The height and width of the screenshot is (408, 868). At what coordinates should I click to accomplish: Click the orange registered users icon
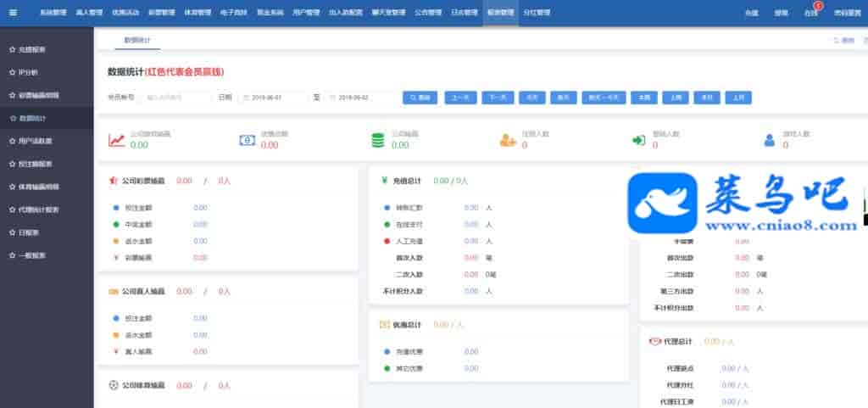pyautogui.click(x=508, y=140)
